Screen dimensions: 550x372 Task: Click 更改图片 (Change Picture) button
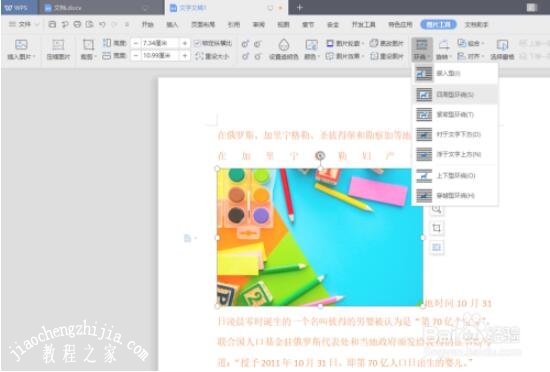pos(387,43)
